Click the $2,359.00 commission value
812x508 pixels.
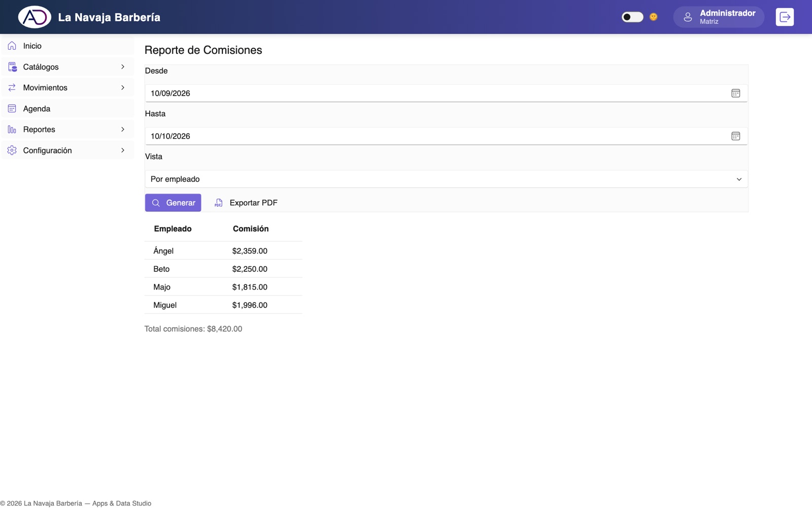click(x=250, y=251)
